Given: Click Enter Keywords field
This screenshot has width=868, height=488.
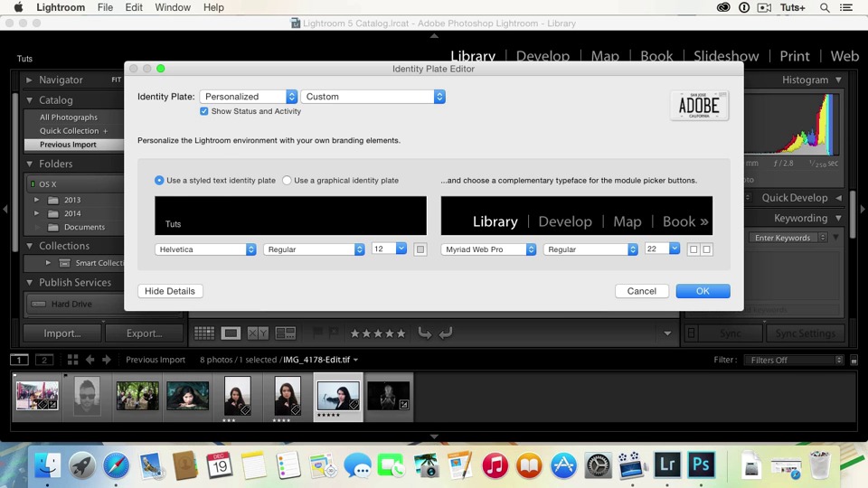Looking at the screenshot, I should click(x=787, y=238).
